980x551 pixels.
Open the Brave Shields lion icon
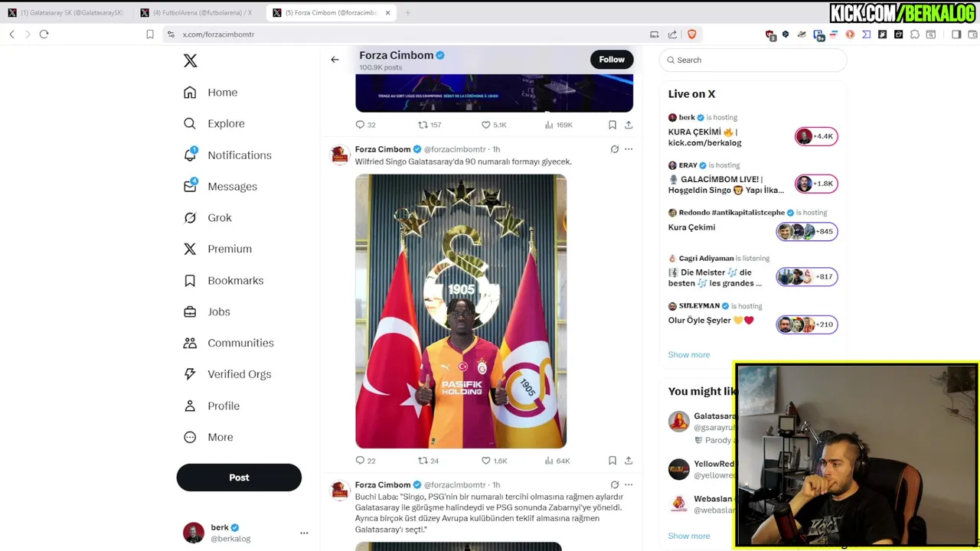pyautogui.click(x=692, y=34)
